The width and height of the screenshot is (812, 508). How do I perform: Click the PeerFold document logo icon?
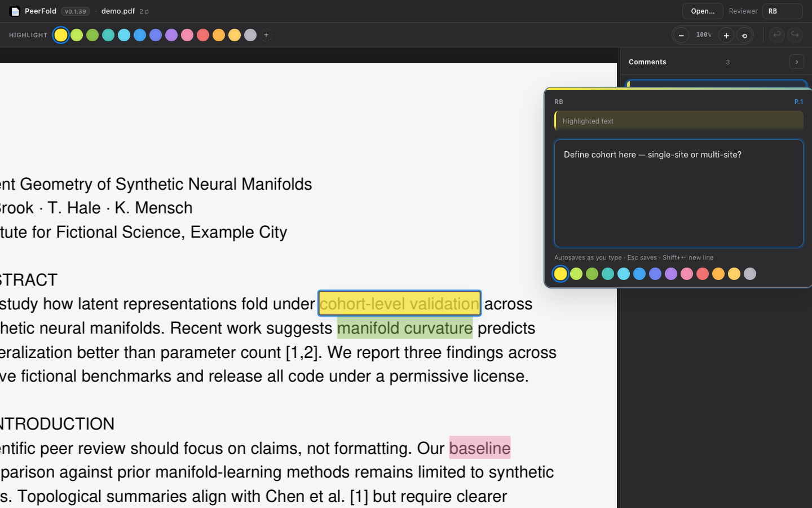(x=15, y=11)
